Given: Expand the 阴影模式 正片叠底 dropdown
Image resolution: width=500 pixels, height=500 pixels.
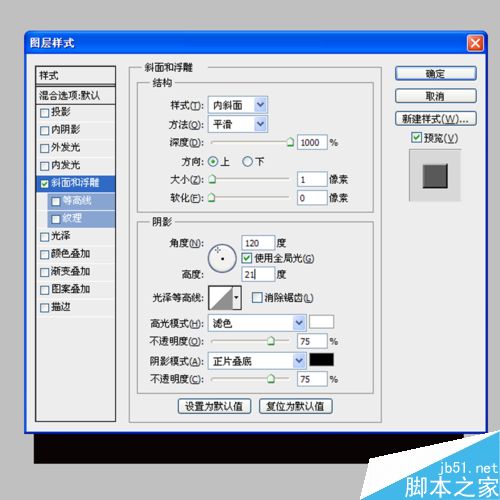Looking at the screenshot, I should [x=257, y=361].
